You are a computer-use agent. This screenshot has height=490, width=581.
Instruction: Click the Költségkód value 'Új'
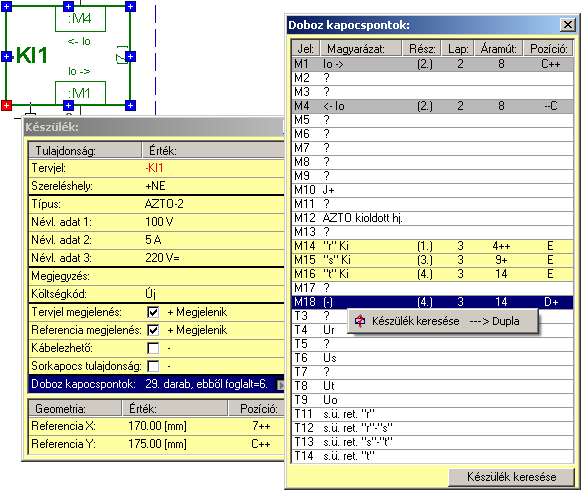(150, 294)
